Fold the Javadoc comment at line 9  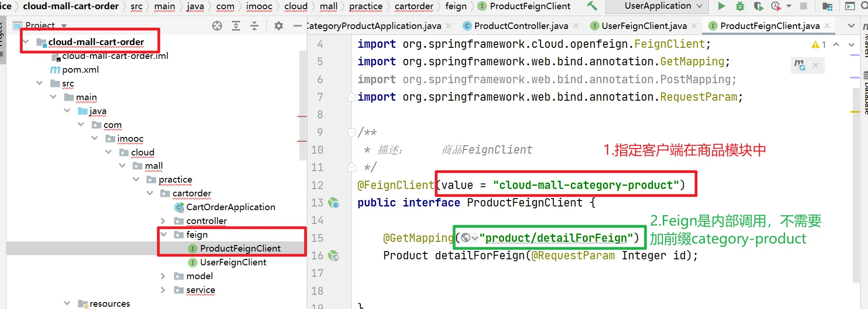[352, 133]
